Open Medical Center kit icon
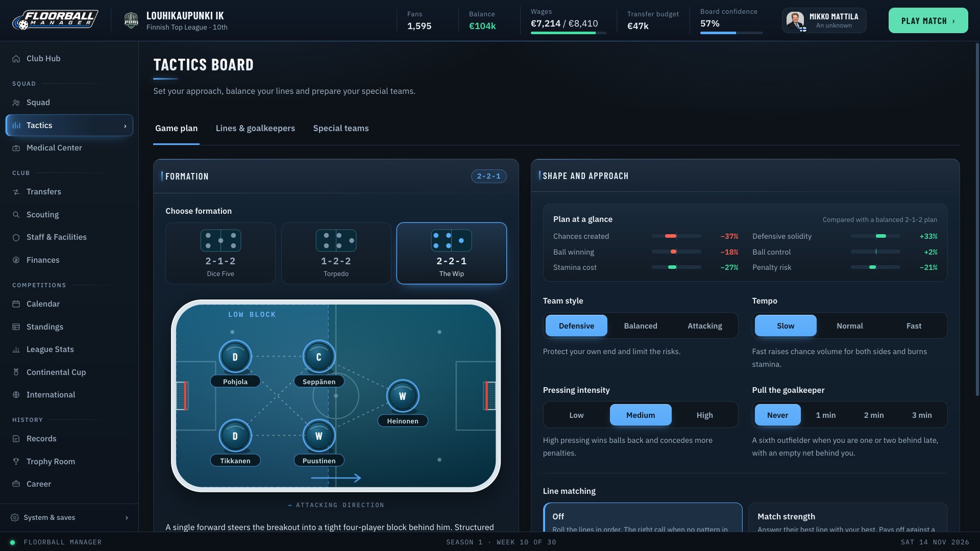 click(16, 148)
